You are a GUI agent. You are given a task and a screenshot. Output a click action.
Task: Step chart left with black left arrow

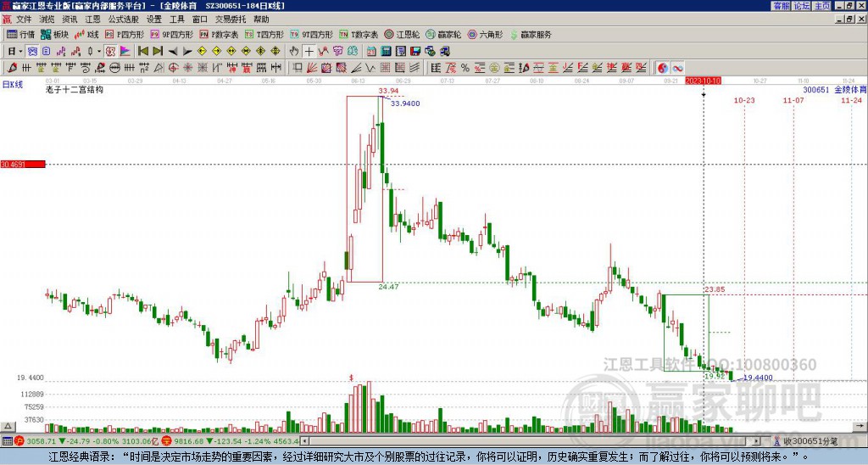click(173, 51)
